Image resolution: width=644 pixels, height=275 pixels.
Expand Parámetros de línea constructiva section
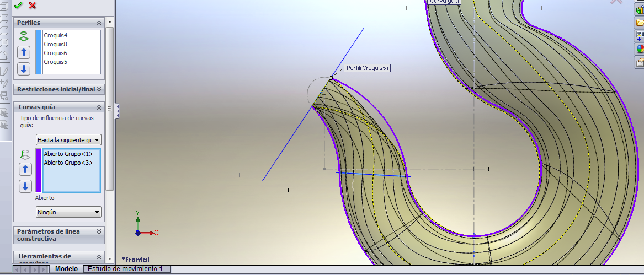point(99,231)
